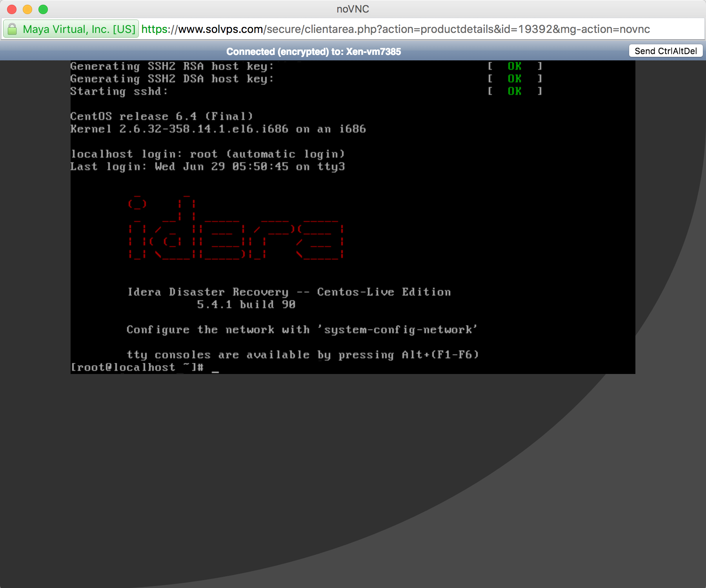Click green OK beside Starting sshd
Screen dimensions: 706x588
pyautogui.click(x=514, y=91)
